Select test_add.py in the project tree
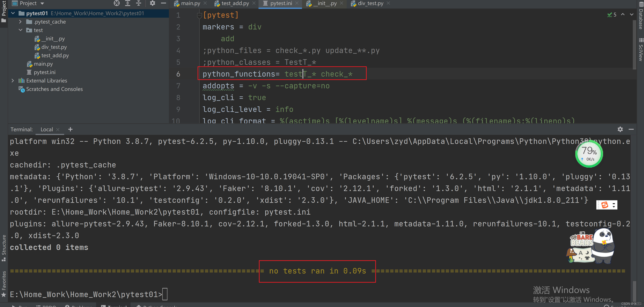Screen dimensions: 644x307 click(x=55, y=55)
